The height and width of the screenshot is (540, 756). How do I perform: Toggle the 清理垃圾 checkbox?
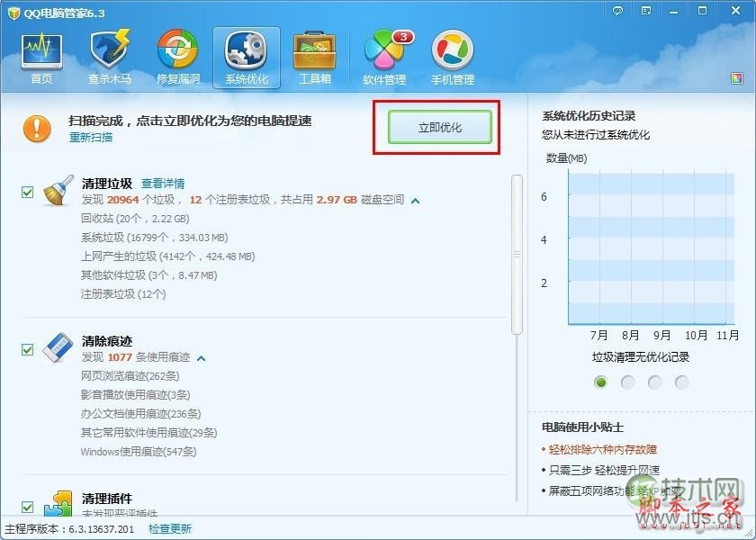(x=28, y=192)
